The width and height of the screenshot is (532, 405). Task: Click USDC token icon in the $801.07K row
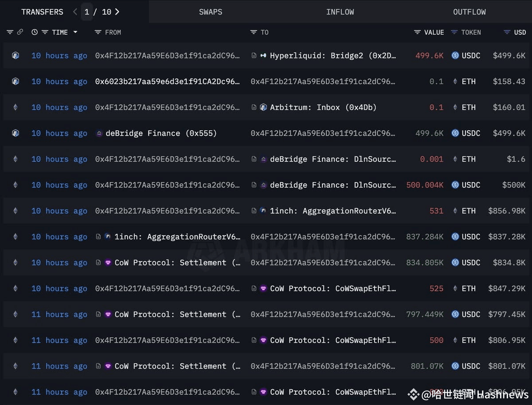tap(455, 366)
